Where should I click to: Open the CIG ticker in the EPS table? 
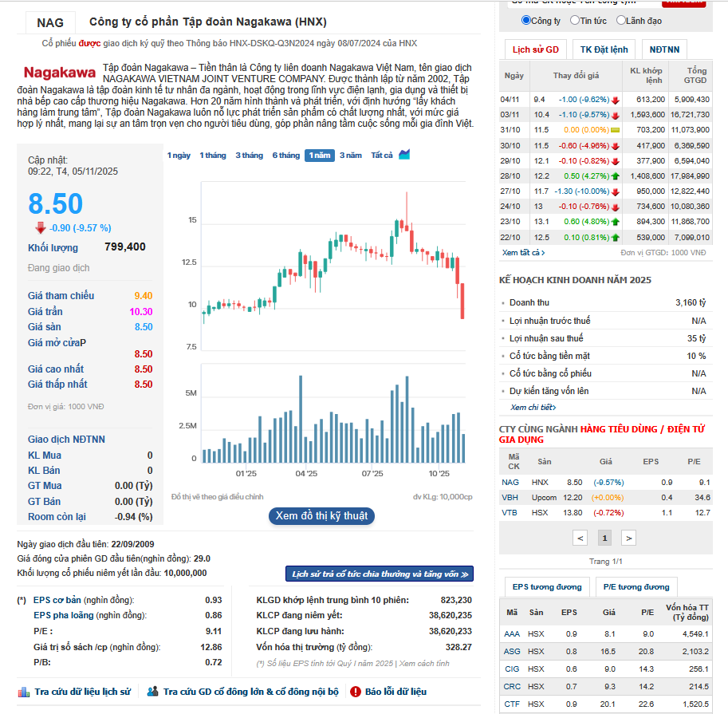512,669
